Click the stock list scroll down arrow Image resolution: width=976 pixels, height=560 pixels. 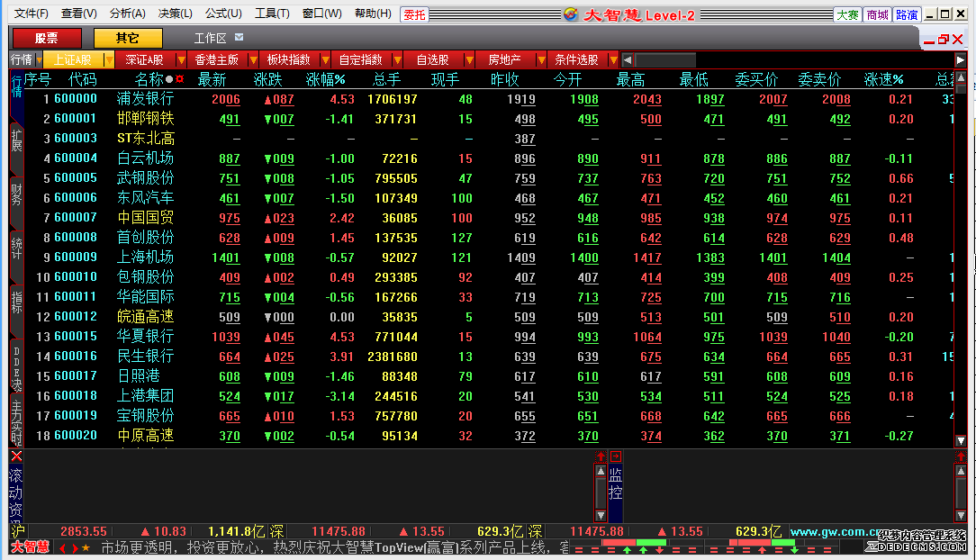click(961, 440)
